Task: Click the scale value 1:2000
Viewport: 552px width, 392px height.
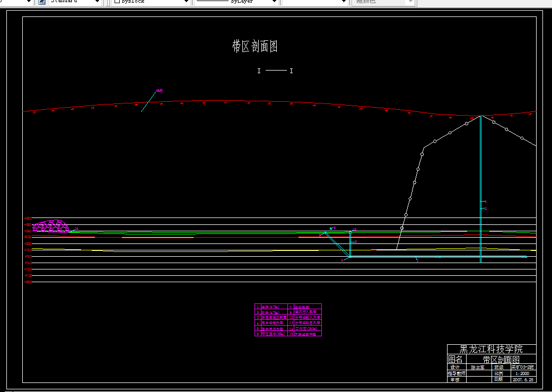Action: [x=522, y=373]
